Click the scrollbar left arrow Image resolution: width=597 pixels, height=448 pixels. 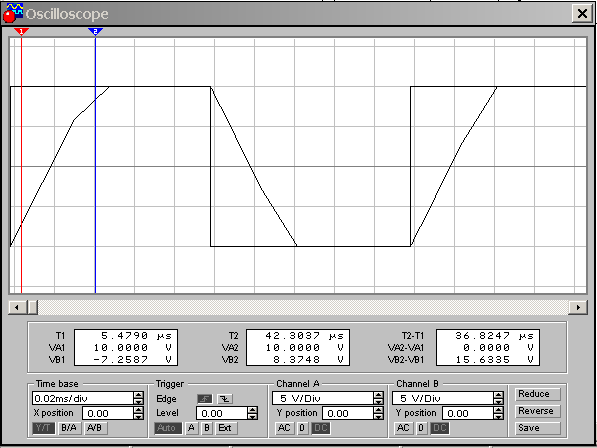click(17, 307)
